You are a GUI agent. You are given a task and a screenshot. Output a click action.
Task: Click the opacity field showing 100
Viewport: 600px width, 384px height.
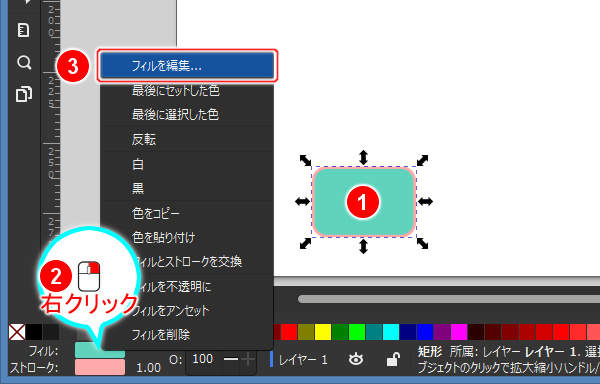tap(203, 359)
